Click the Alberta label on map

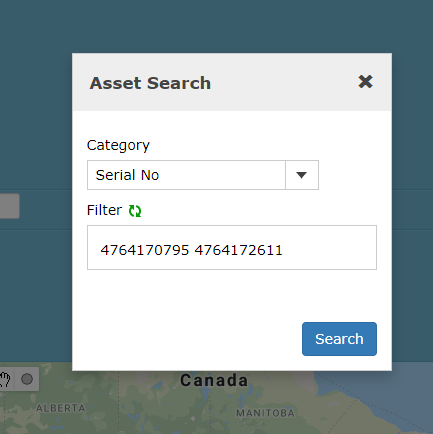pyautogui.click(x=61, y=408)
